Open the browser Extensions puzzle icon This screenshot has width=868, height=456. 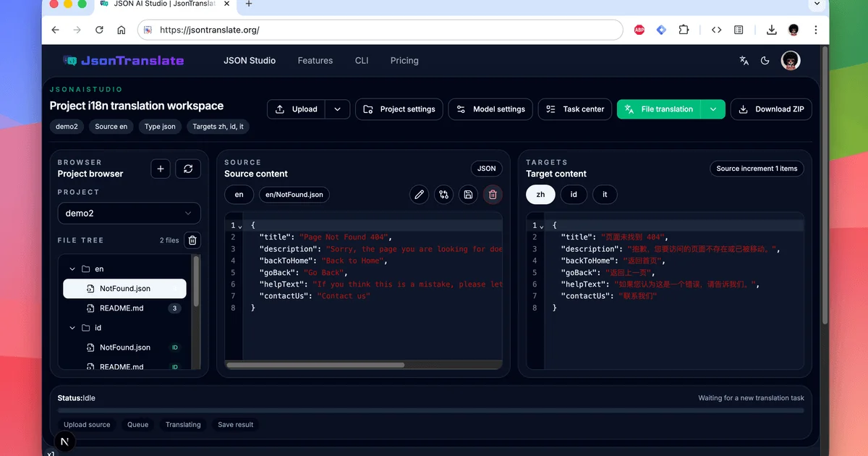[684, 30]
